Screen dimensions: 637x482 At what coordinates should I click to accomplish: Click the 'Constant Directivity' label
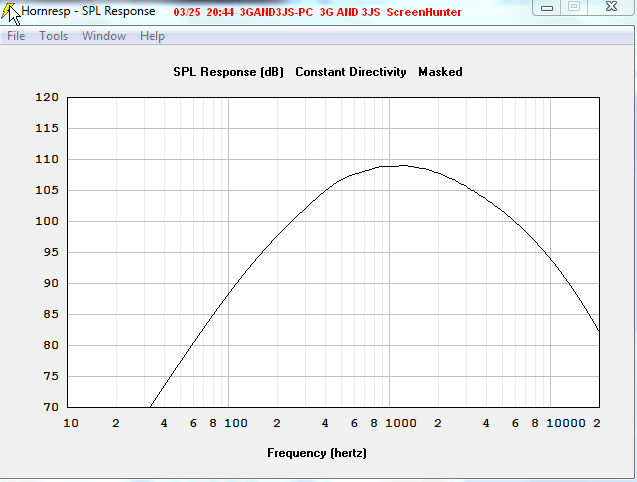[351, 72]
